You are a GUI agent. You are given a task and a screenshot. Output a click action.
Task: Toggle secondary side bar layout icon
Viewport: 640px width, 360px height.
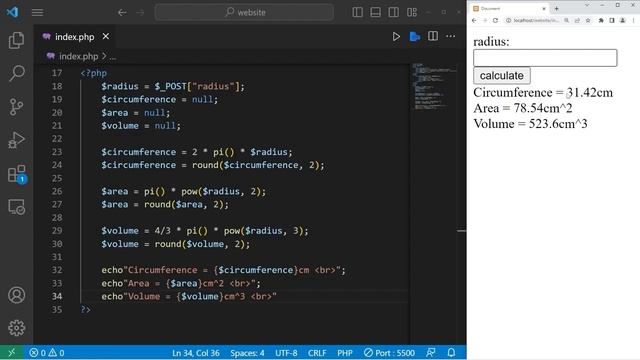(393, 12)
